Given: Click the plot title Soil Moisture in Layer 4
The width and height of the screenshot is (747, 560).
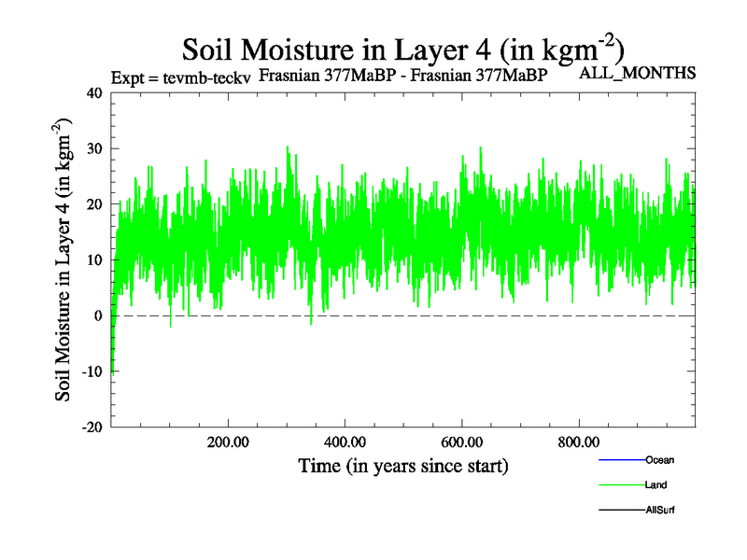Looking at the screenshot, I should click(x=402, y=49).
